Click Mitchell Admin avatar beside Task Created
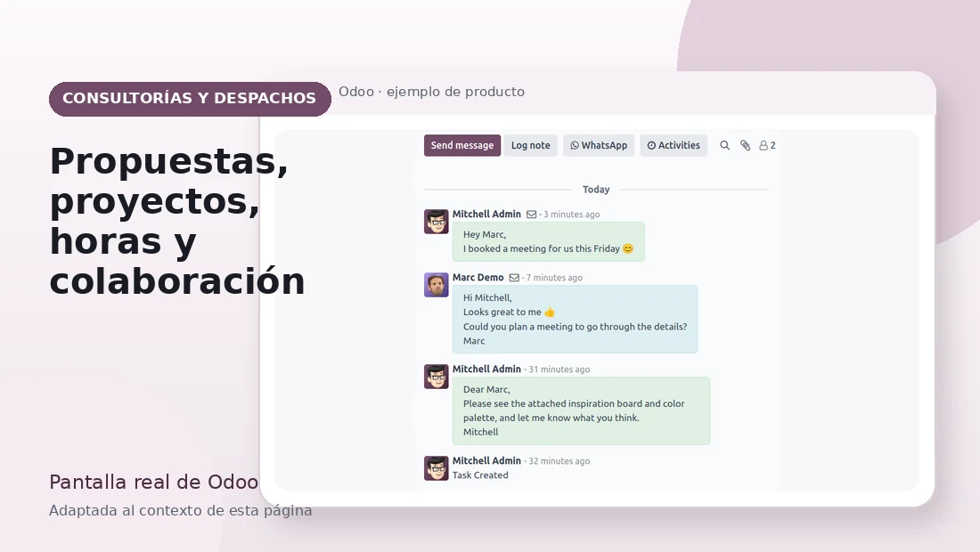Image resolution: width=980 pixels, height=552 pixels. click(x=437, y=468)
